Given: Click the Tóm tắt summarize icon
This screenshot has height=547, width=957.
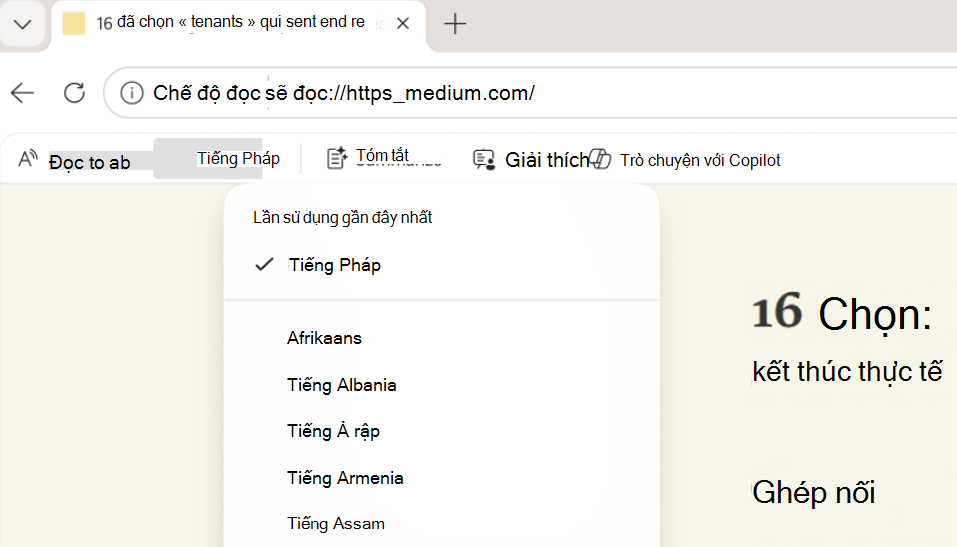Looking at the screenshot, I should pos(337,158).
